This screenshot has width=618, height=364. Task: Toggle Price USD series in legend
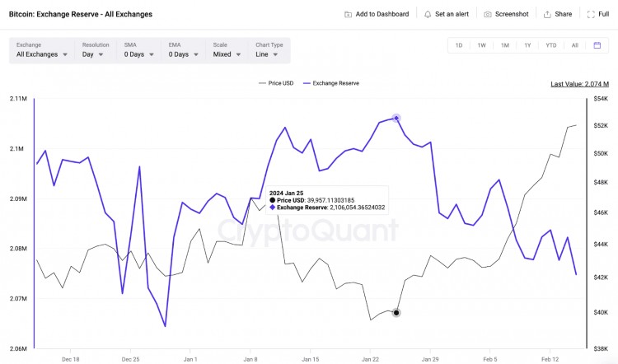pos(276,83)
